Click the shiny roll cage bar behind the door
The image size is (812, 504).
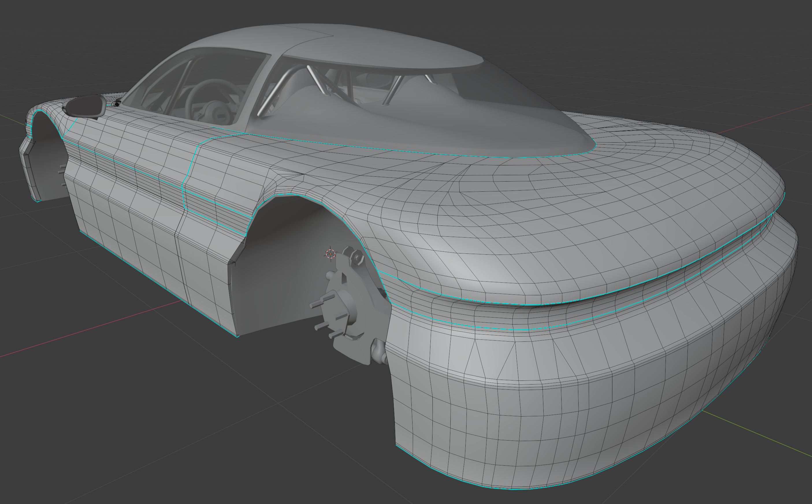coord(274,93)
